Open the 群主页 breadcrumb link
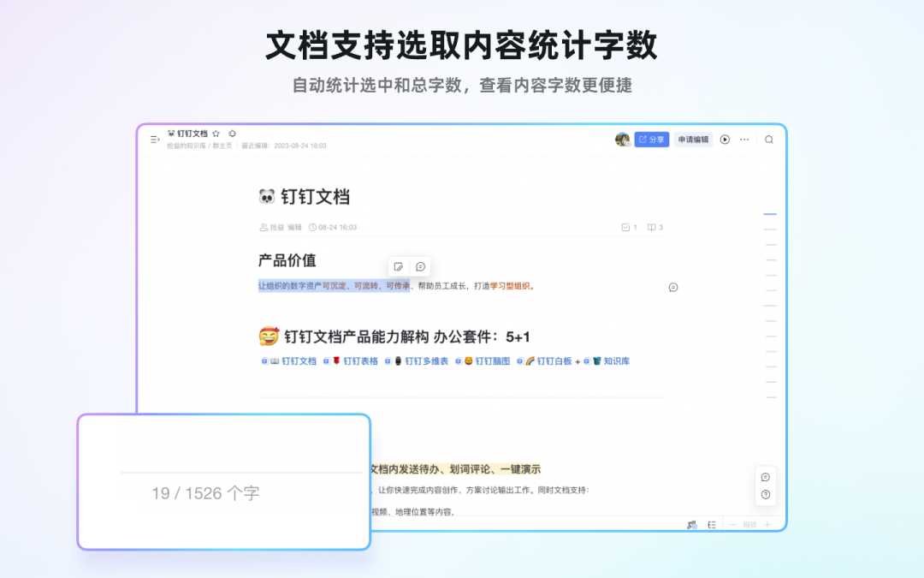The height and width of the screenshot is (578, 924). [x=222, y=146]
